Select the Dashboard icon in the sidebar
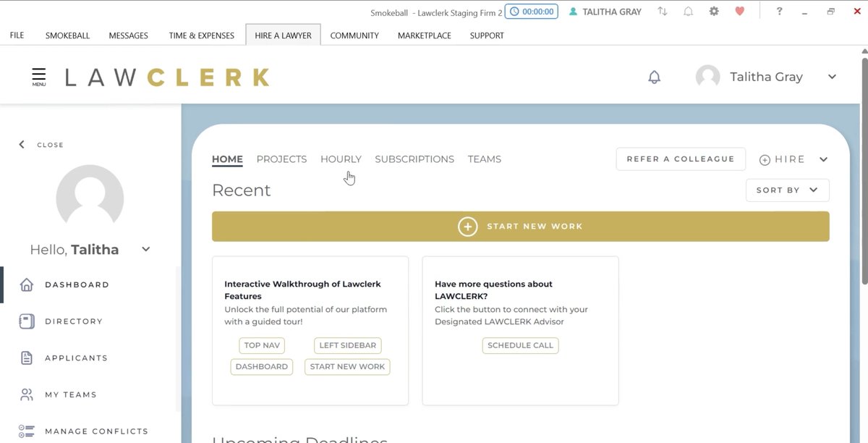868x443 pixels. pos(27,284)
